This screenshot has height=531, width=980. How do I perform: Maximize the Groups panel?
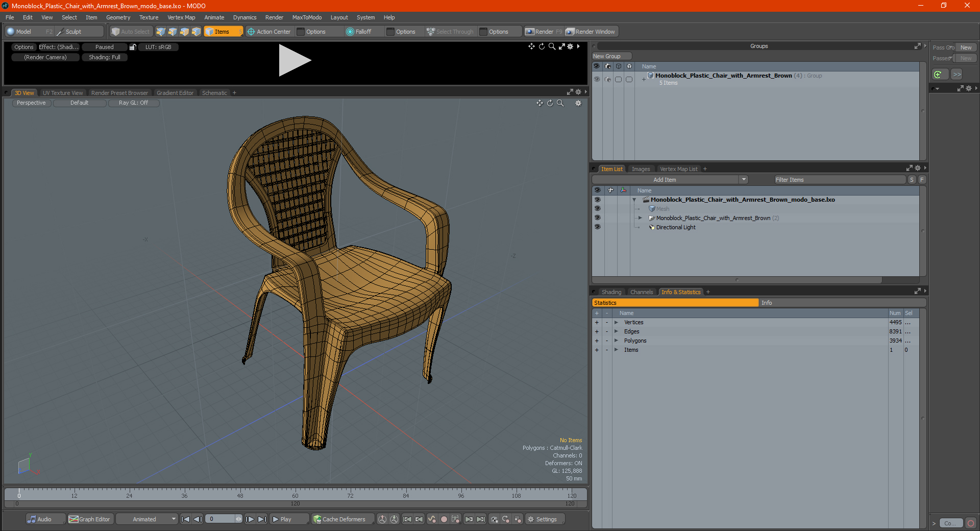(917, 46)
